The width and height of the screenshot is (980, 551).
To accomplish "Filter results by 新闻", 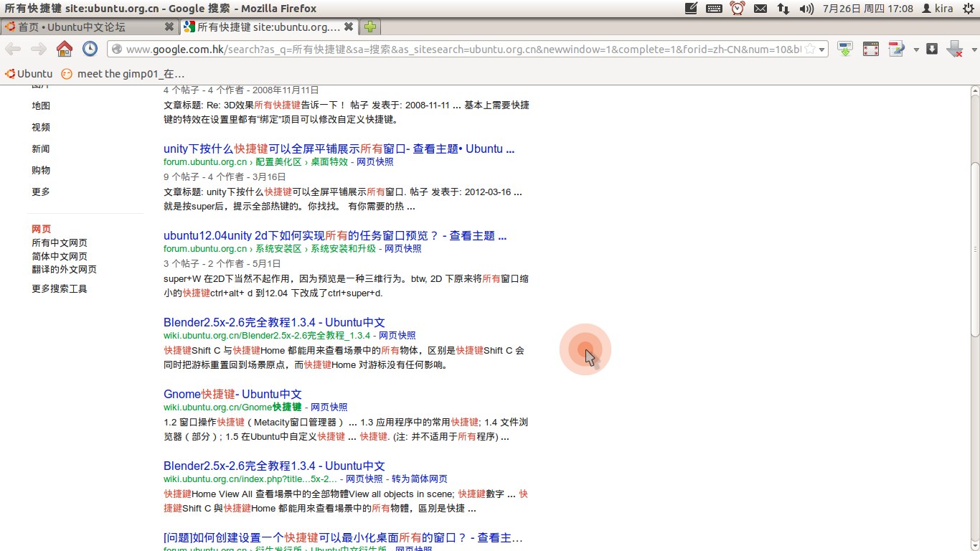I will [41, 149].
